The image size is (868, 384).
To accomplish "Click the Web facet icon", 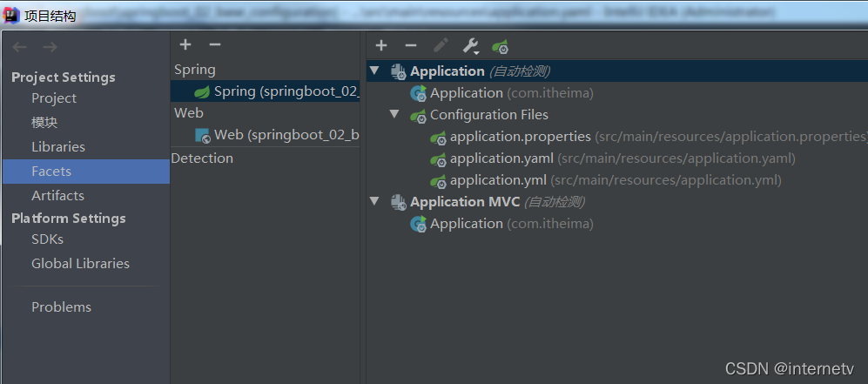I will (203, 135).
